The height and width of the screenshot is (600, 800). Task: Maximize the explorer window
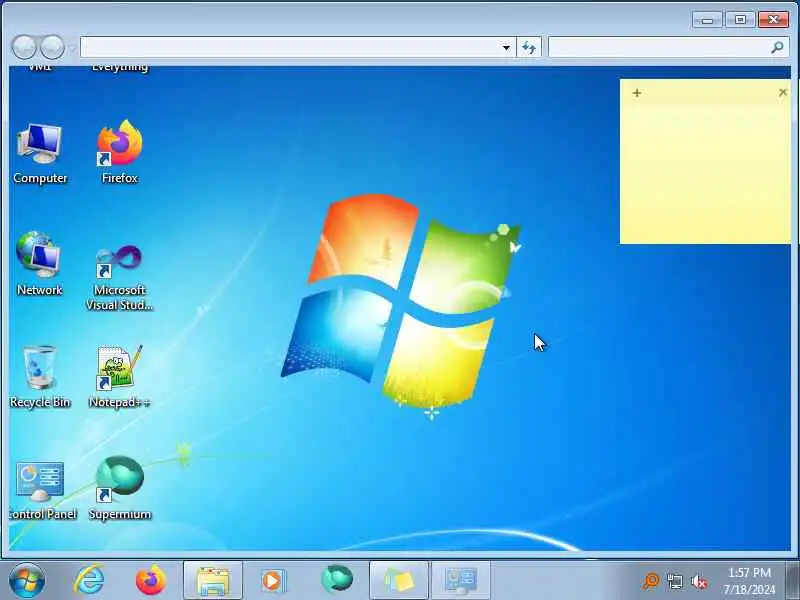pyautogui.click(x=740, y=20)
